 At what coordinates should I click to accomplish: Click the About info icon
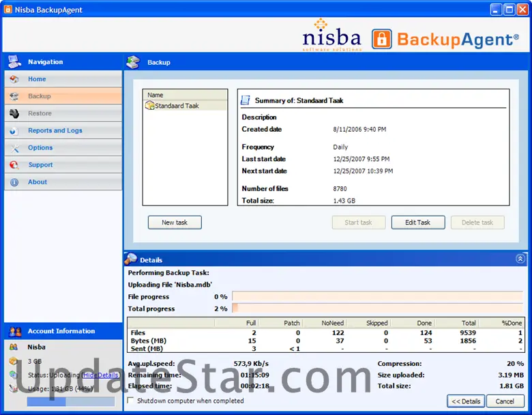[14, 182]
